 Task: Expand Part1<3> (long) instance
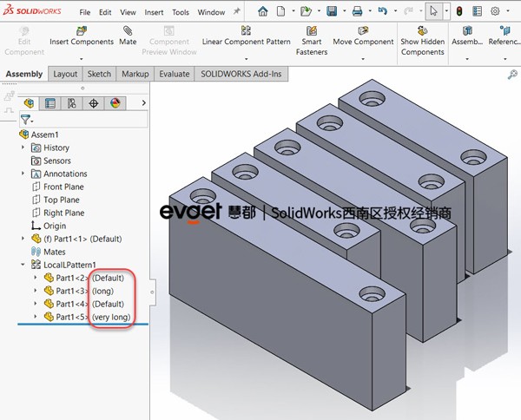click(x=36, y=291)
